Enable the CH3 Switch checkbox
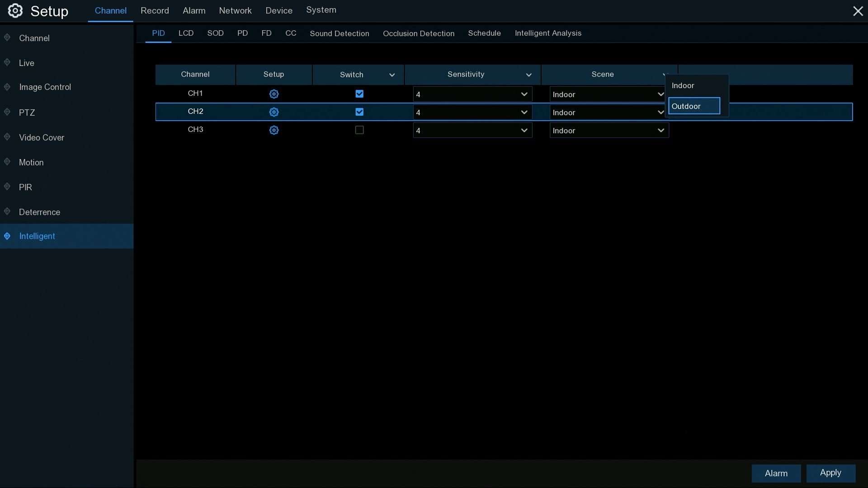Image resolution: width=868 pixels, height=488 pixels. coord(359,130)
